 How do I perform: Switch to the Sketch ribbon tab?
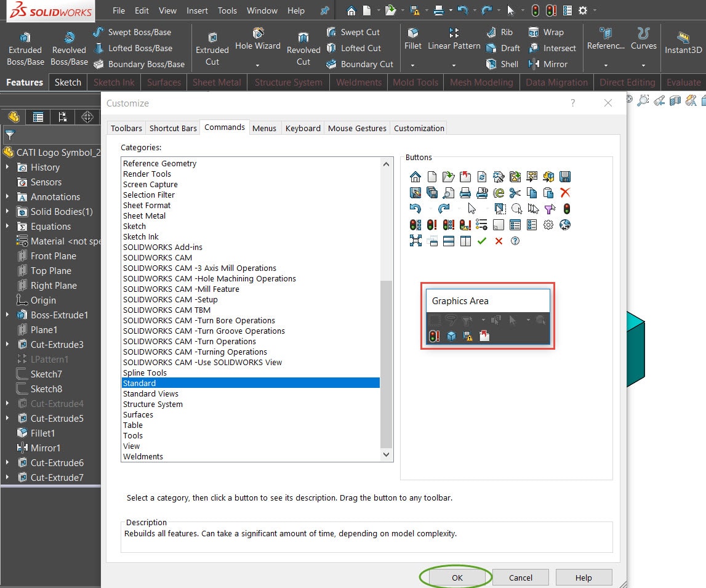(68, 83)
